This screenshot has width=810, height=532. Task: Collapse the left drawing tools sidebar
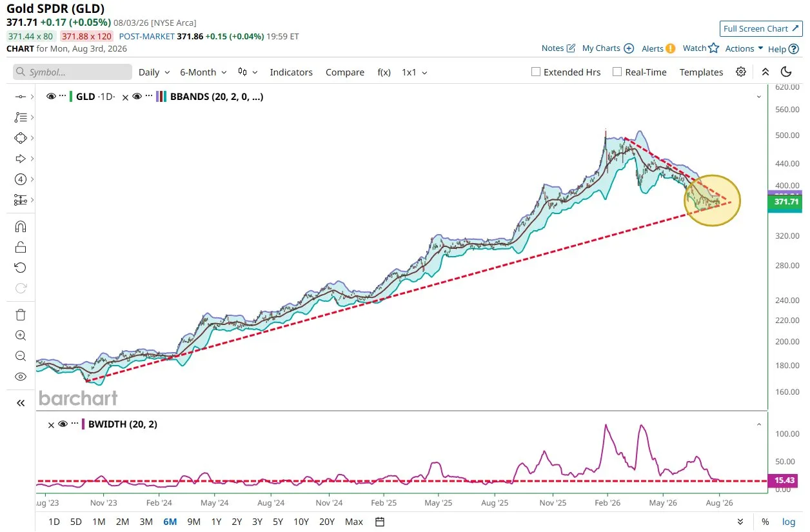tap(20, 403)
